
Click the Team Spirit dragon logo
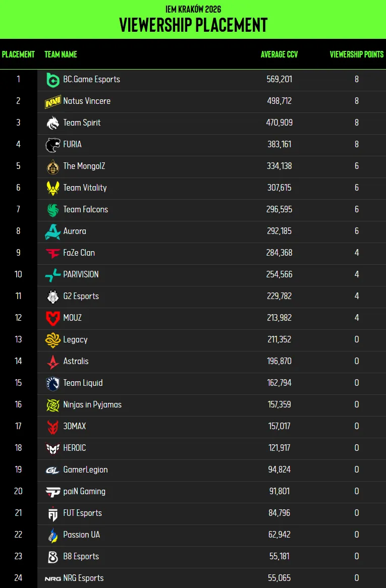[x=52, y=123]
